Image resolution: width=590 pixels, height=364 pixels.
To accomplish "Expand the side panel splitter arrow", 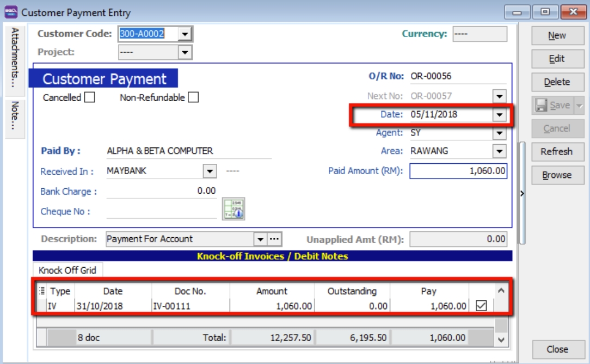I will click(x=523, y=193).
